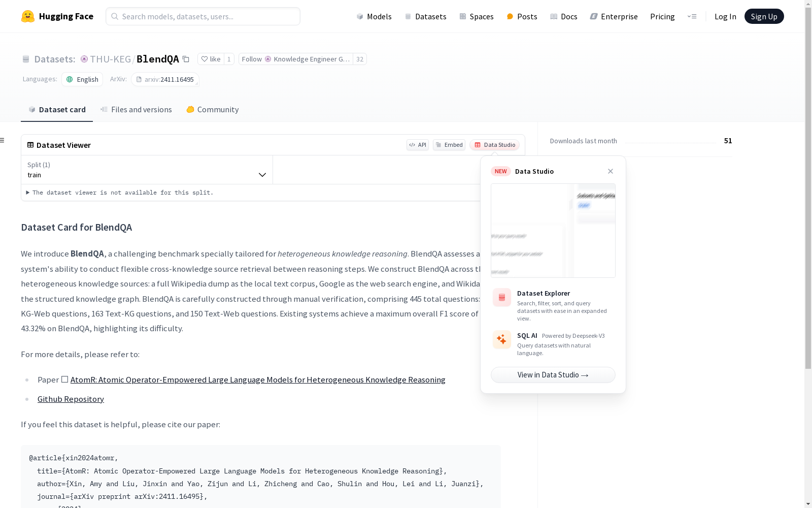The width and height of the screenshot is (812, 508).
Task: Click the SQL AI sparkle icon
Action: point(502,339)
